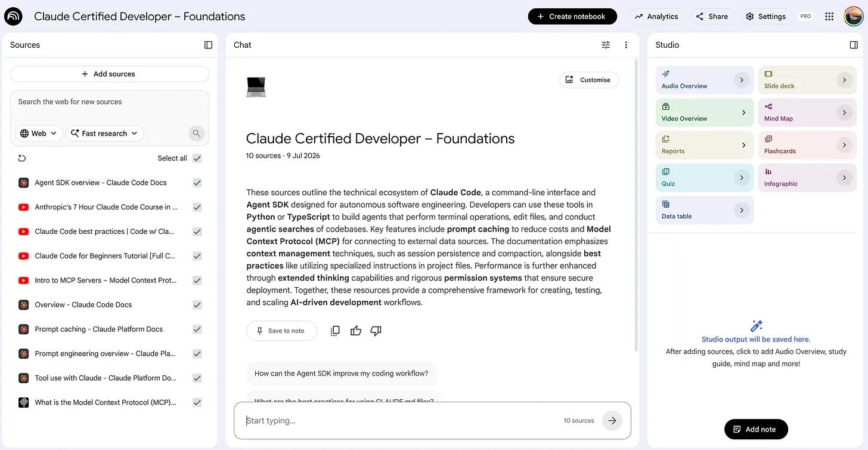The image size is (868, 450).
Task: Collapse the Studio panel icon
Action: (x=854, y=45)
